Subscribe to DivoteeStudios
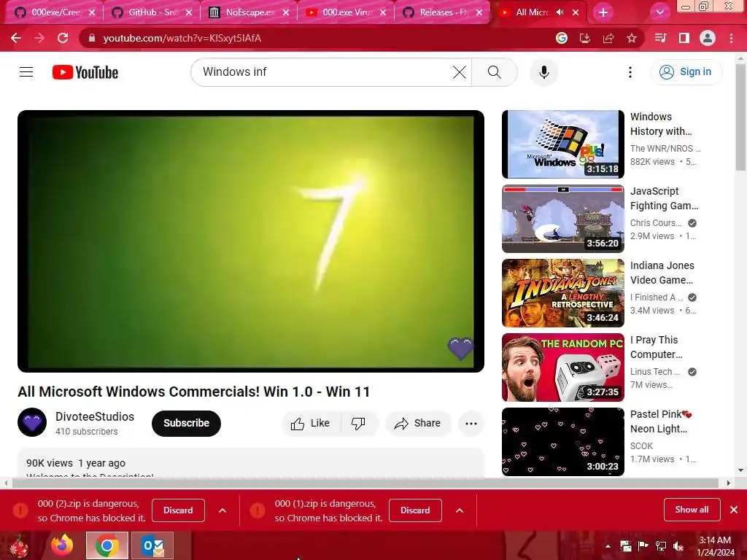The height and width of the screenshot is (560, 747). (x=186, y=423)
